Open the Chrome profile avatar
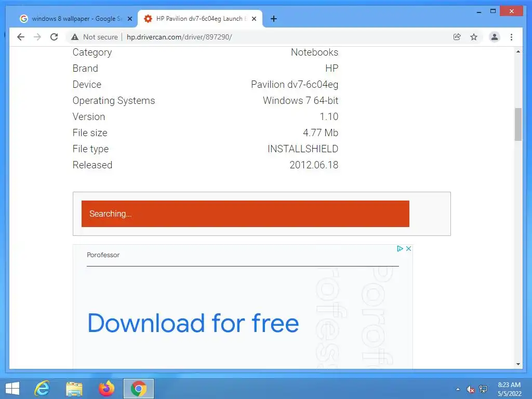This screenshot has width=532, height=399. point(495,37)
